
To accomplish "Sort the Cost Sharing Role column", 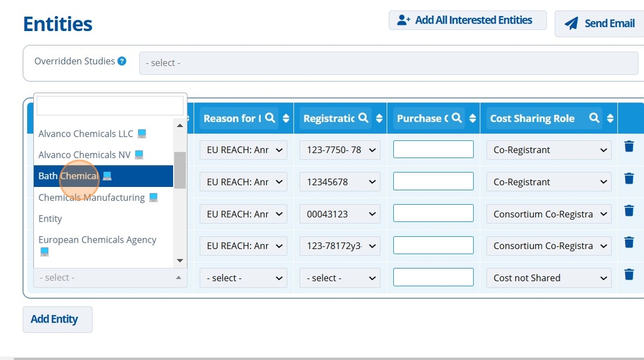I will pos(610,118).
